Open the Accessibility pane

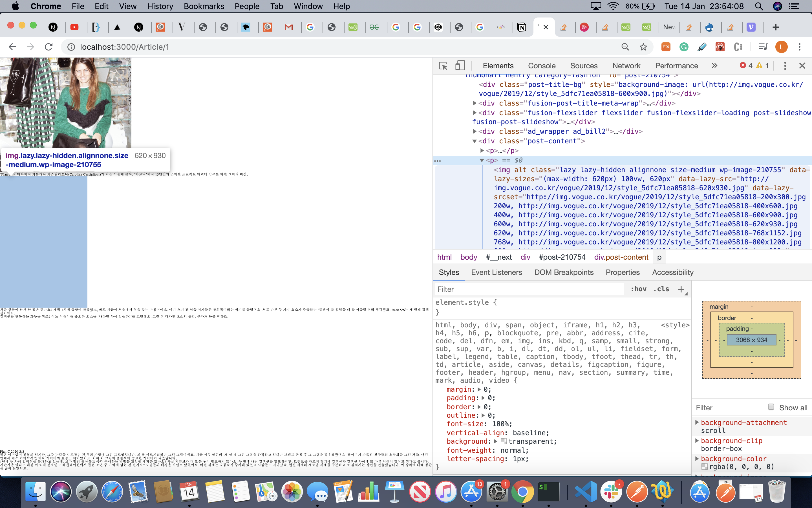(x=672, y=272)
